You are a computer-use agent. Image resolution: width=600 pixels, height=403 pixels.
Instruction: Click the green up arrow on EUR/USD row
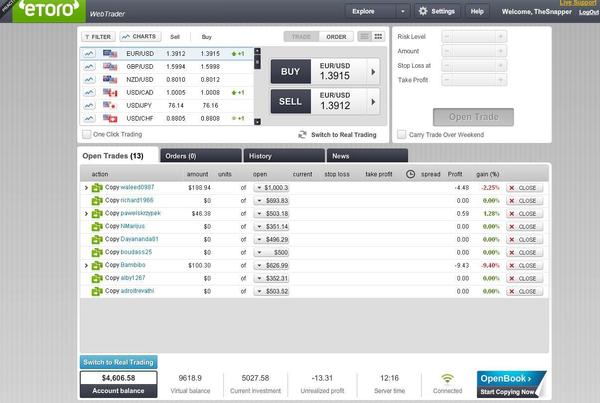click(x=234, y=54)
